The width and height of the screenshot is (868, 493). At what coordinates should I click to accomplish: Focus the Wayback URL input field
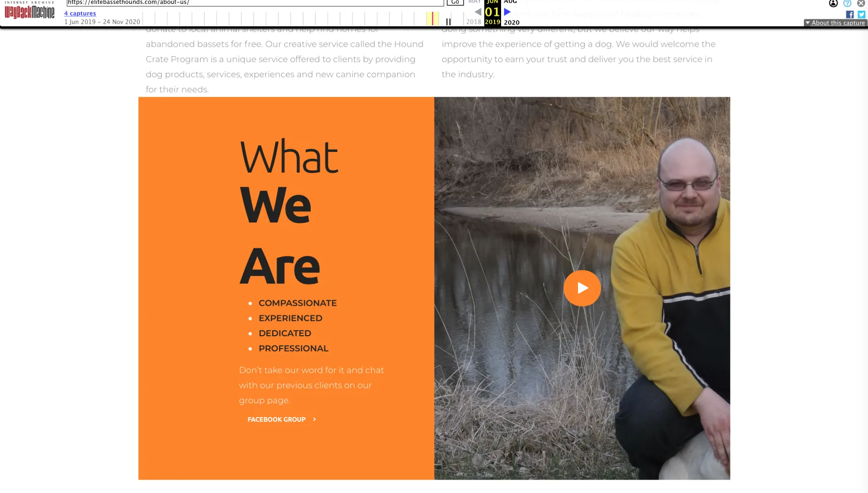click(255, 2)
